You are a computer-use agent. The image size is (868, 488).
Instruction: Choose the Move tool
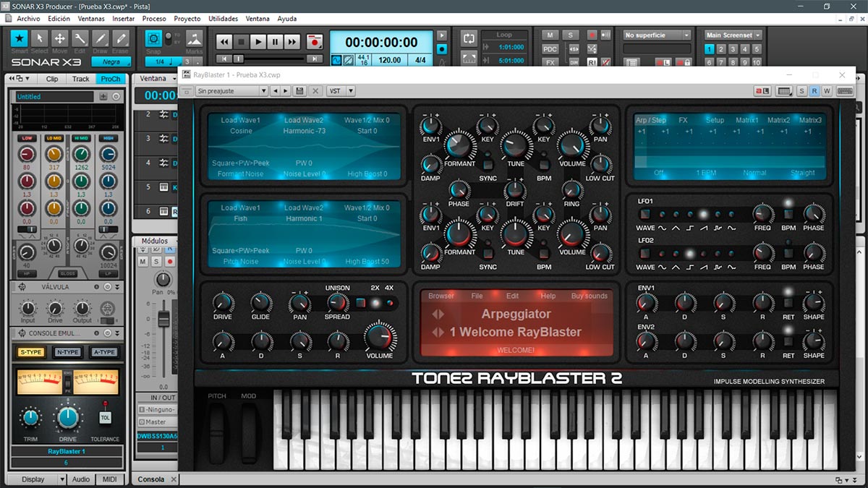[x=60, y=38]
